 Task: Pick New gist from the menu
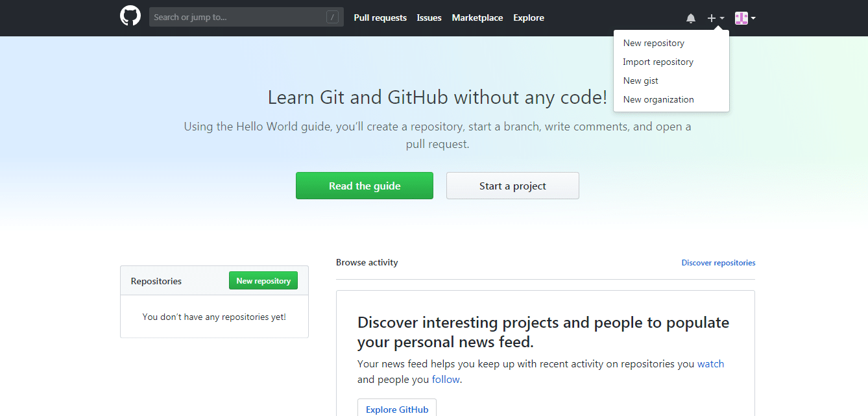click(671, 80)
